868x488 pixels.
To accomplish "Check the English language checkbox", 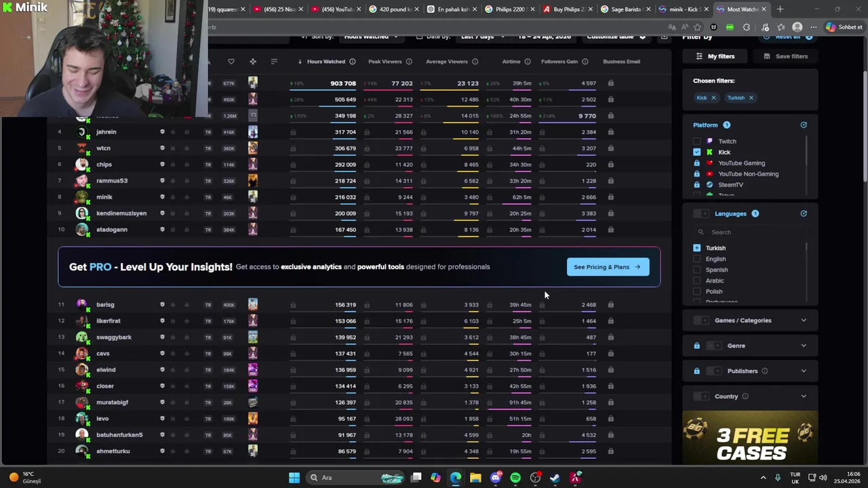I will click(x=697, y=259).
